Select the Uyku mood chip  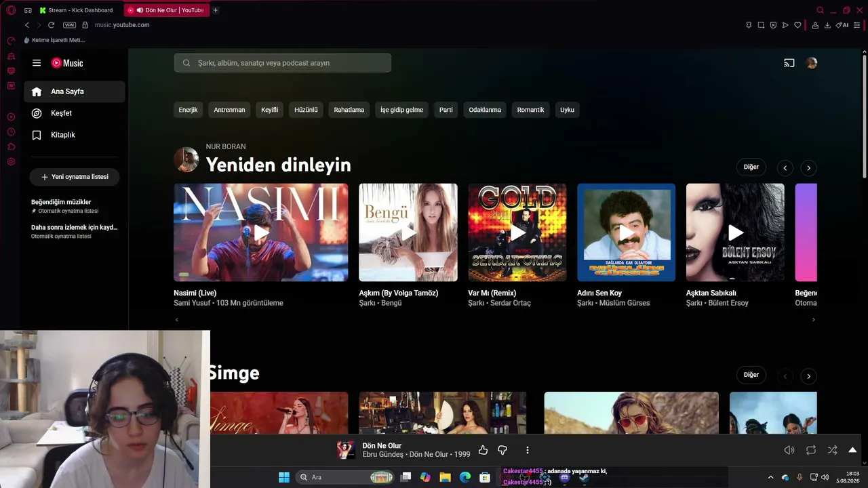568,110
